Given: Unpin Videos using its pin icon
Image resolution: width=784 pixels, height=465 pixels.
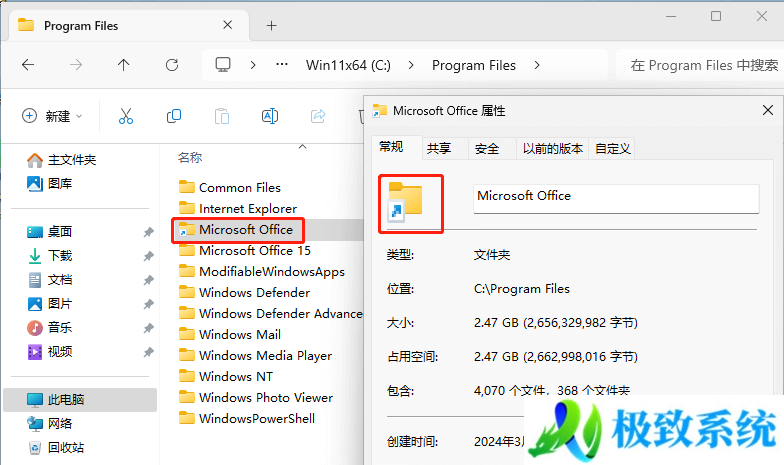Looking at the screenshot, I should click(x=148, y=352).
